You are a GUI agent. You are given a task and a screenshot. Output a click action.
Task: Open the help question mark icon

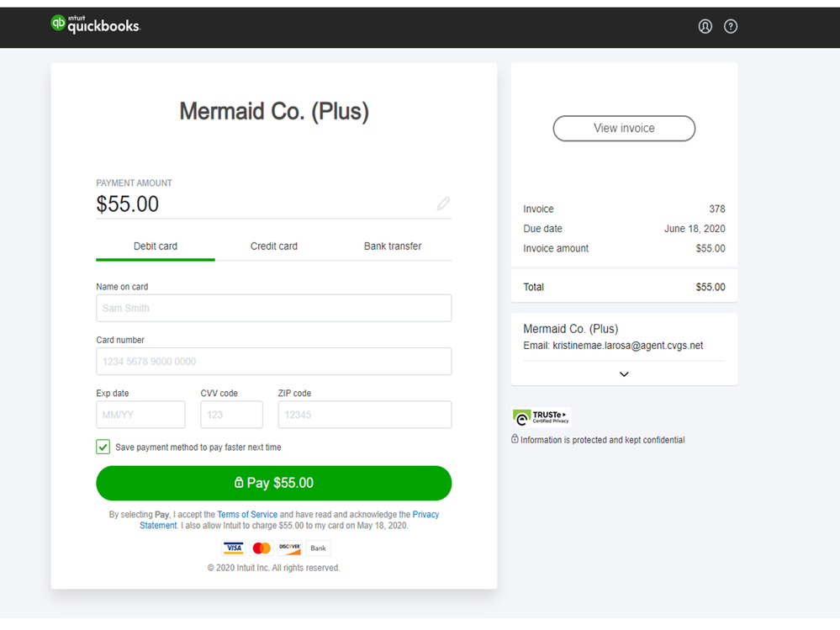point(731,26)
